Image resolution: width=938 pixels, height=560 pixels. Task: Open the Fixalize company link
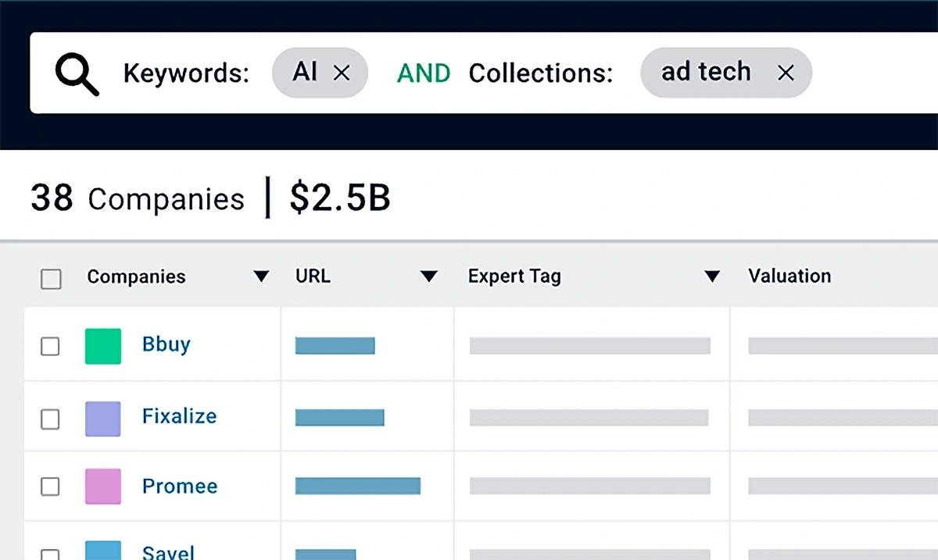pos(179,416)
